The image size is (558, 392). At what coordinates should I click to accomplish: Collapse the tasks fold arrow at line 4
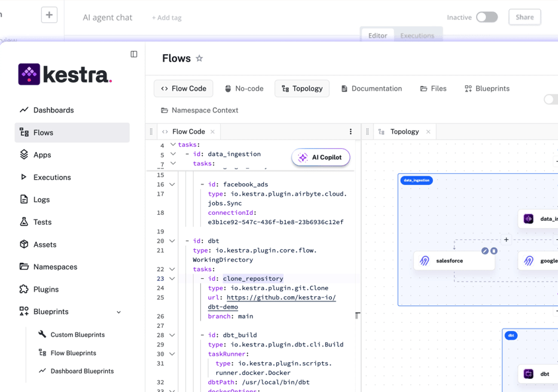tap(173, 145)
